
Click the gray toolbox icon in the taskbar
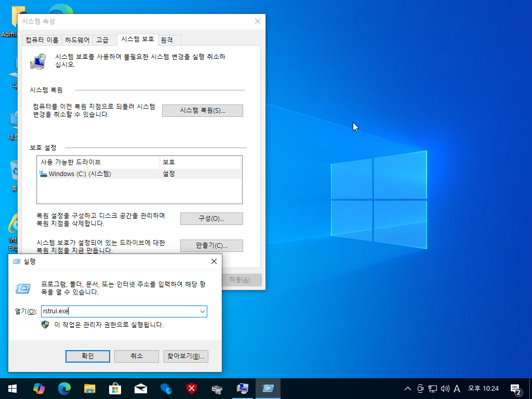pos(217,389)
